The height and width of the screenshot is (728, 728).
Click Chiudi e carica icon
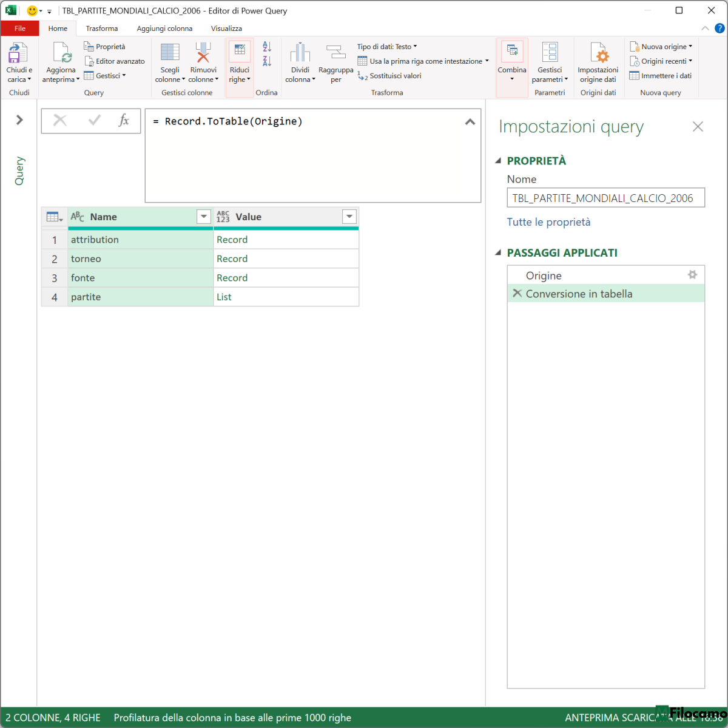18,53
